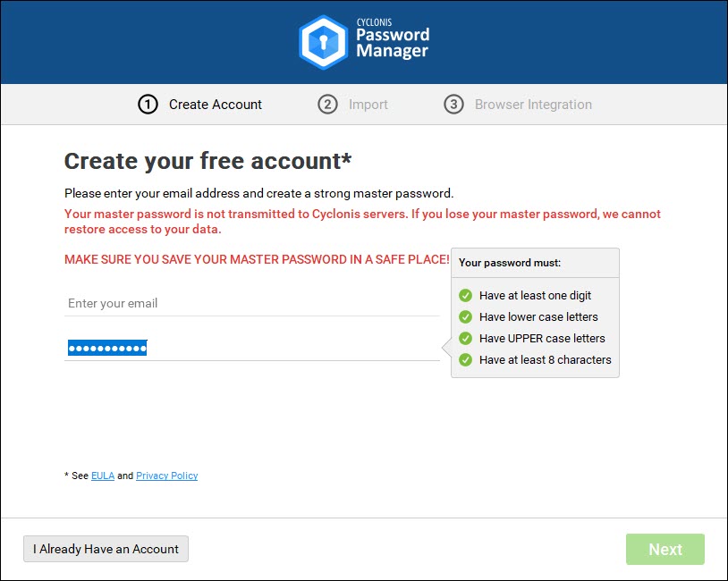Click the green check beside 'Have at least 8 characters'
The image size is (728, 581).
coord(465,359)
